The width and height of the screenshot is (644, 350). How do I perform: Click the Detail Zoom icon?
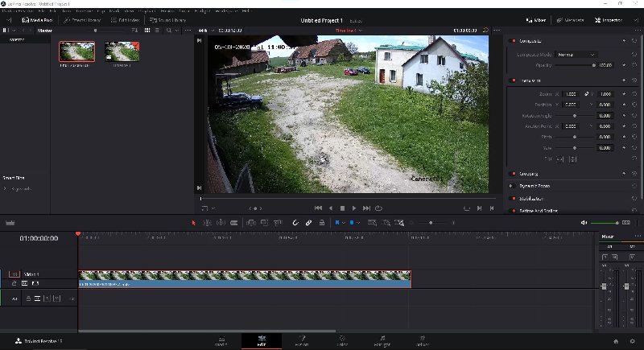pos(386,223)
